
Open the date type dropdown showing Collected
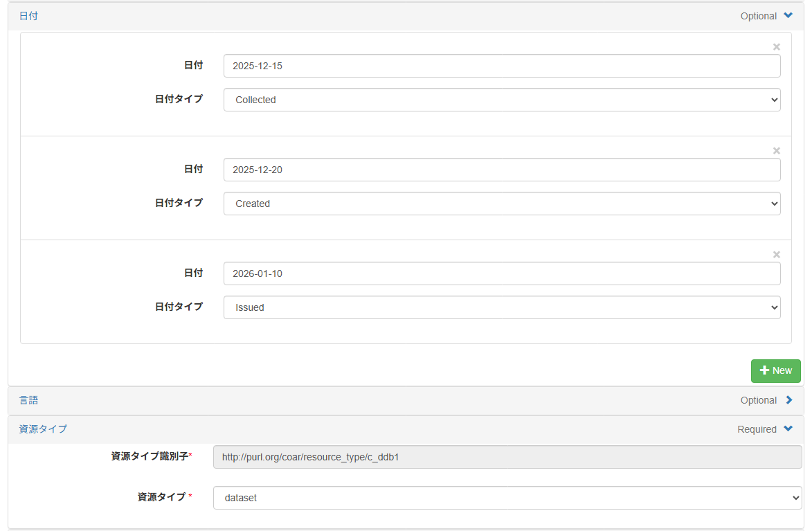click(502, 100)
